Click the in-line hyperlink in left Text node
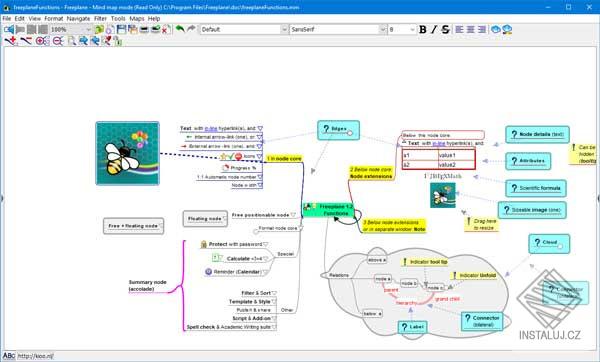Viewport: 600px width, 362px height. [x=211, y=128]
